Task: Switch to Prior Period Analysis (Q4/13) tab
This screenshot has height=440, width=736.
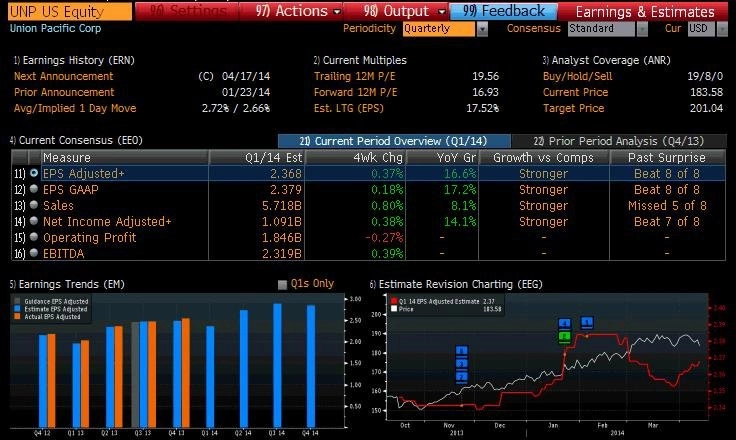Action: pos(618,141)
